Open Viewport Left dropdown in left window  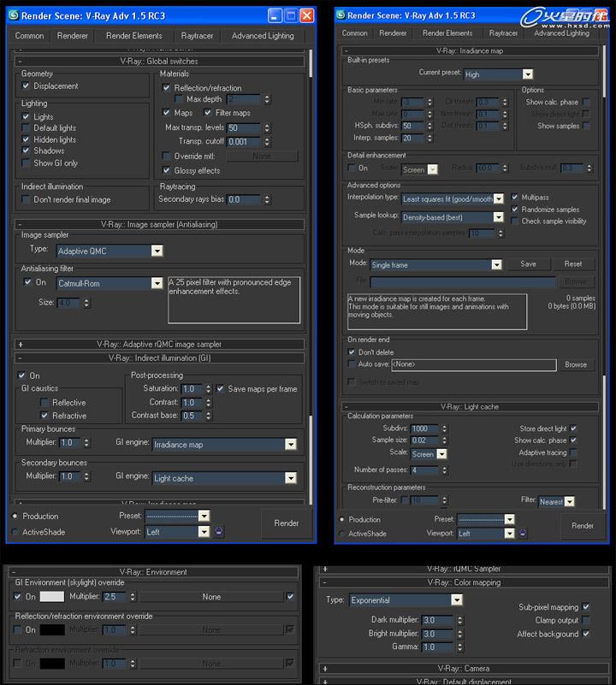(x=177, y=532)
